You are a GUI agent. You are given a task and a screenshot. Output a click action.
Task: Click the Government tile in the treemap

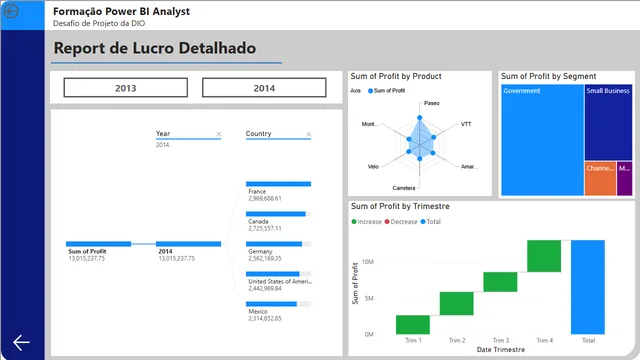coord(542,140)
